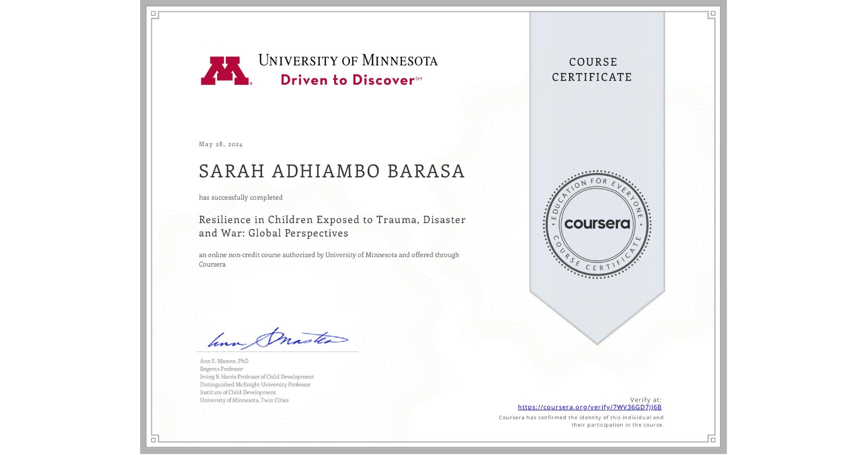The image size is (868, 455).
Task: Select the May 28, 2024 date
Action: click(221, 144)
